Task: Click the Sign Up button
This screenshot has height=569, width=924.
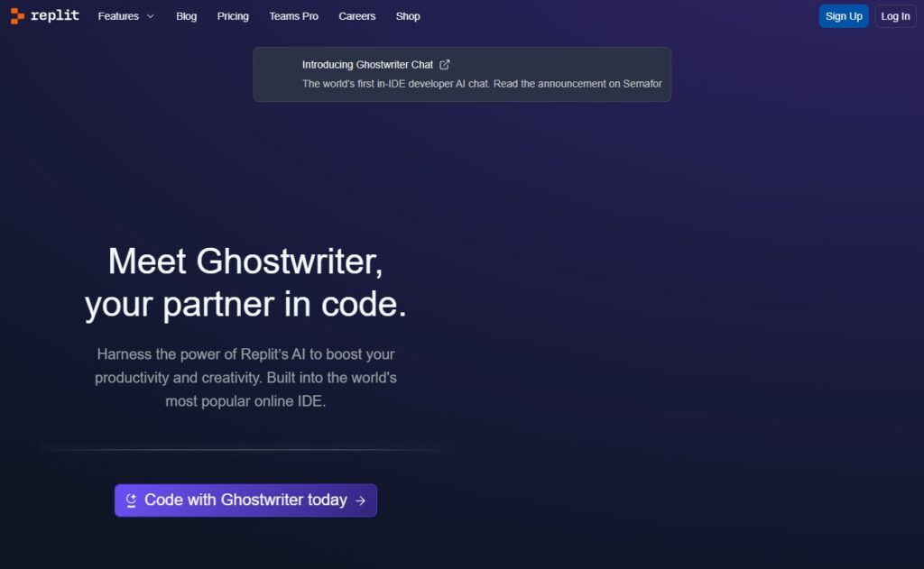Action: [x=843, y=15]
